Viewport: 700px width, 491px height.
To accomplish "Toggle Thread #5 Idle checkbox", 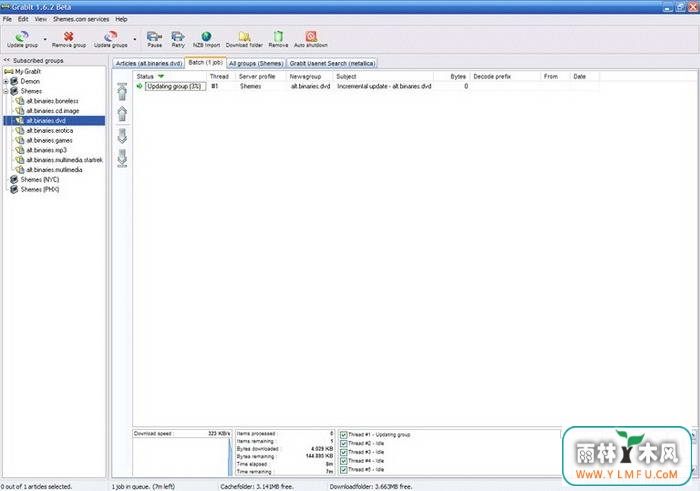I will point(343,470).
